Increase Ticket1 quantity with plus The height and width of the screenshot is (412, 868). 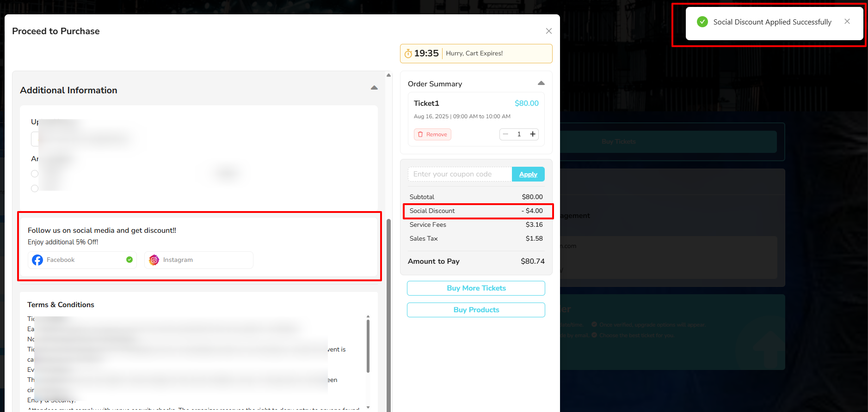pyautogui.click(x=533, y=134)
